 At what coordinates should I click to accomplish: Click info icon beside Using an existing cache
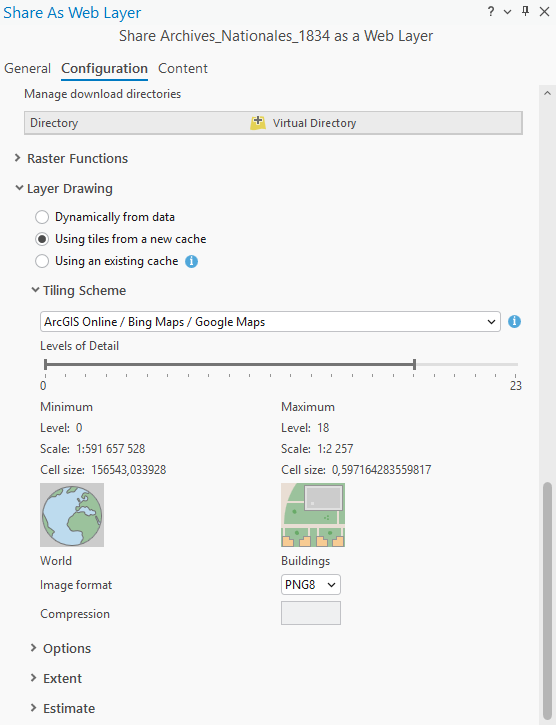click(x=192, y=262)
